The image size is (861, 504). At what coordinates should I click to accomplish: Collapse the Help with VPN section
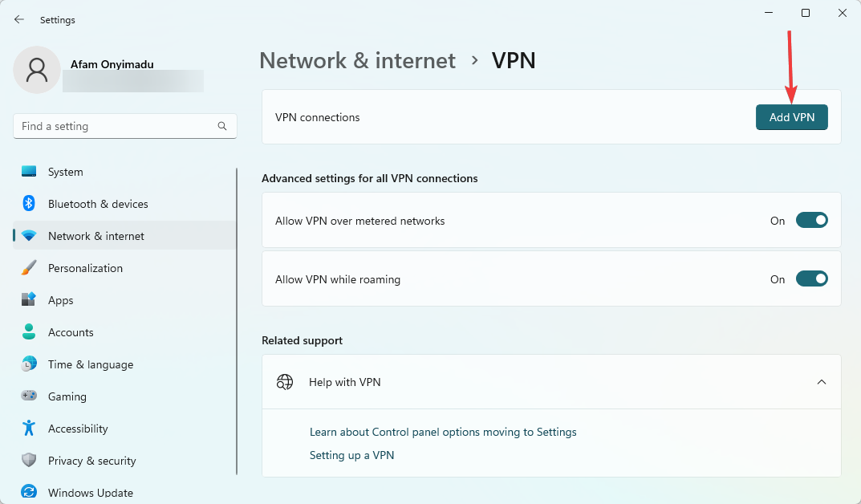pyautogui.click(x=822, y=382)
